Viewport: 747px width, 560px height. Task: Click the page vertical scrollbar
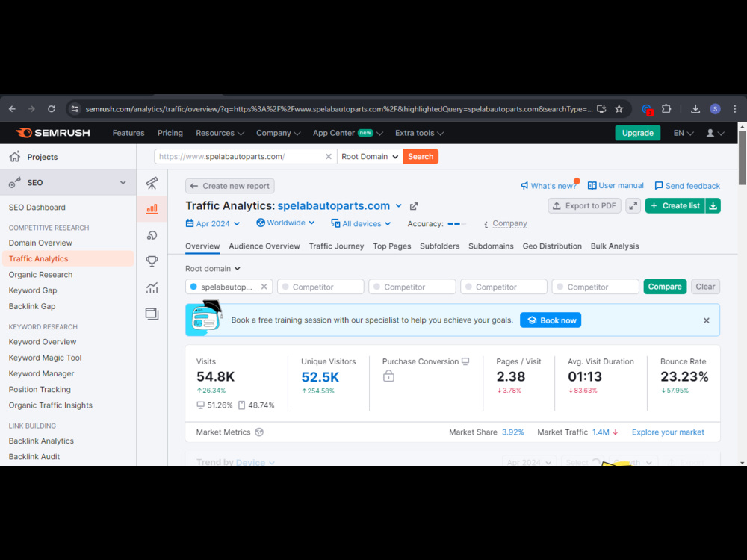[742, 157]
